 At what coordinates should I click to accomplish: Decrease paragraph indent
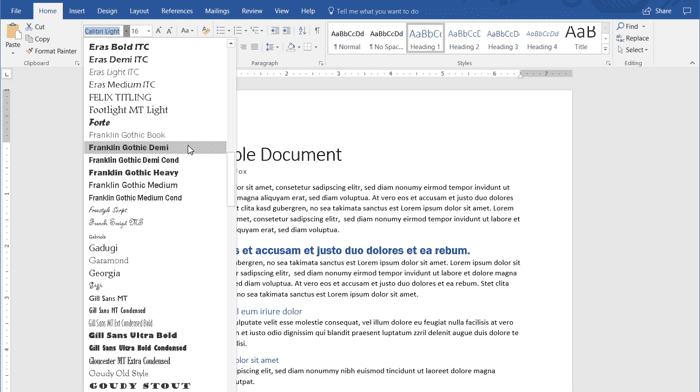pyautogui.click(x=275, y=31)
